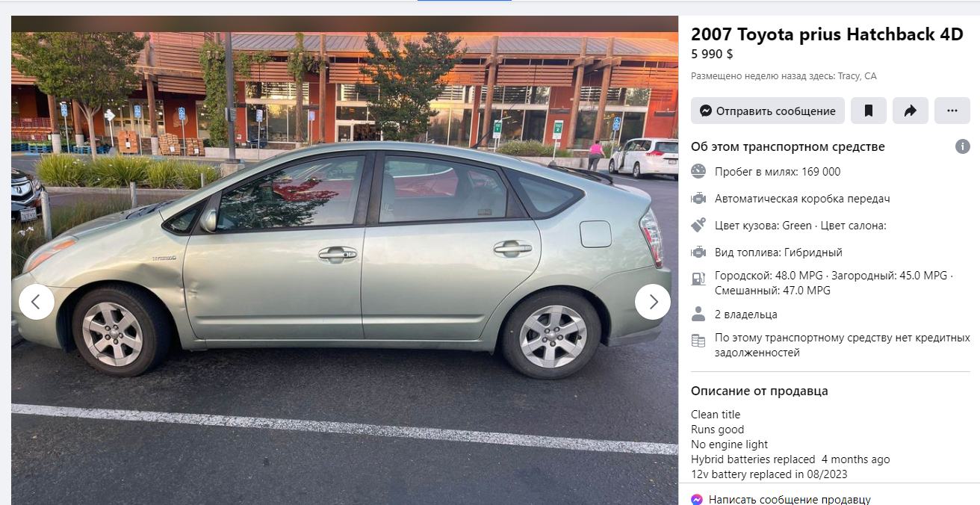Click Отправить сообщение button
Image resolution: width=980 pixels, height=505 pixels.
point(768,111)
